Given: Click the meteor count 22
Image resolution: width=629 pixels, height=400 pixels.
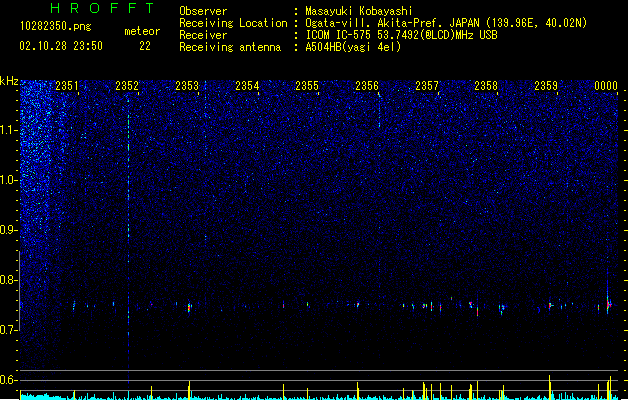Looking at the screenshot, I should pyautogui.click(x=145, y=46).
